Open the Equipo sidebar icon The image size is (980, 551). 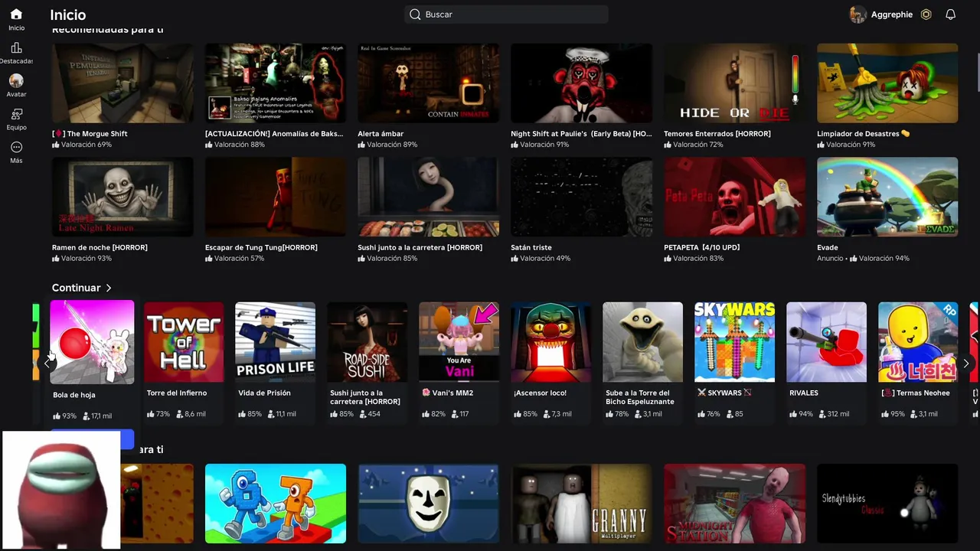[16, 114]
